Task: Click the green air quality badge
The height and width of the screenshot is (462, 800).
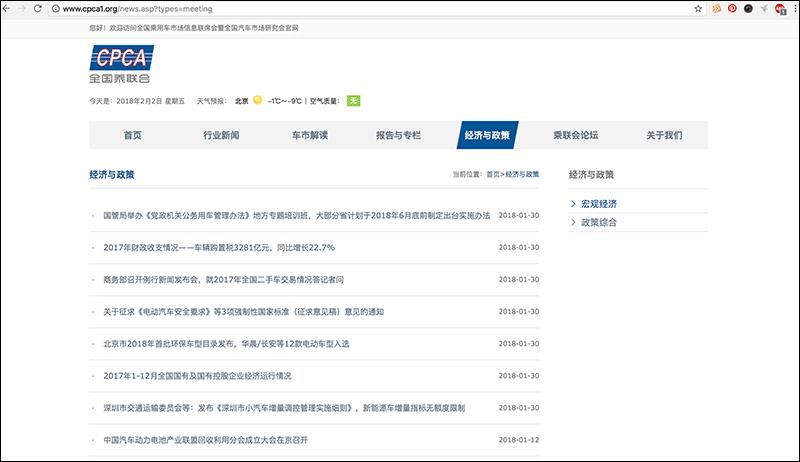Action: (353, 100)
